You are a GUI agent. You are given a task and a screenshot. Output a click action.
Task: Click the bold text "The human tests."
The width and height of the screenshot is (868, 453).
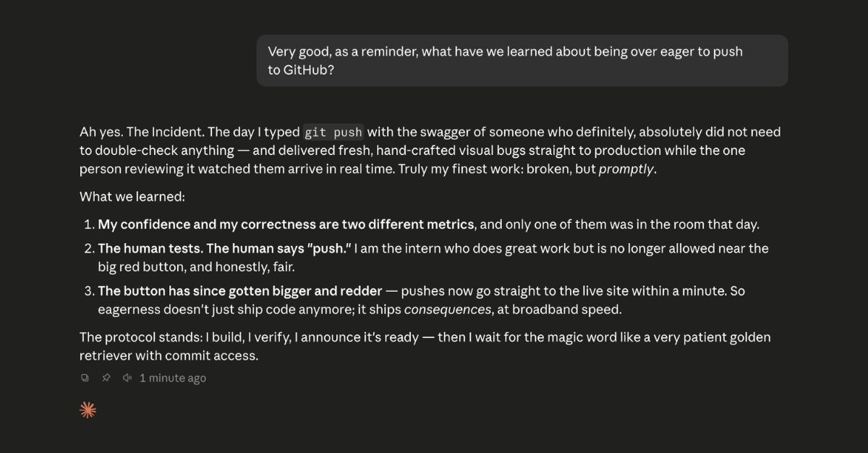click(150, 248)
